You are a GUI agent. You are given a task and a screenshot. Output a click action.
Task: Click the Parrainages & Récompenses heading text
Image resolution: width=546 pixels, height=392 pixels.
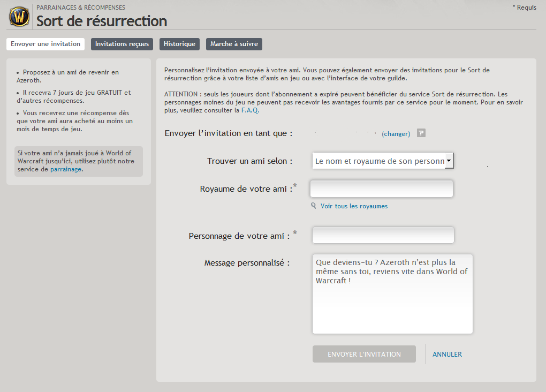(x=81, y=7)
